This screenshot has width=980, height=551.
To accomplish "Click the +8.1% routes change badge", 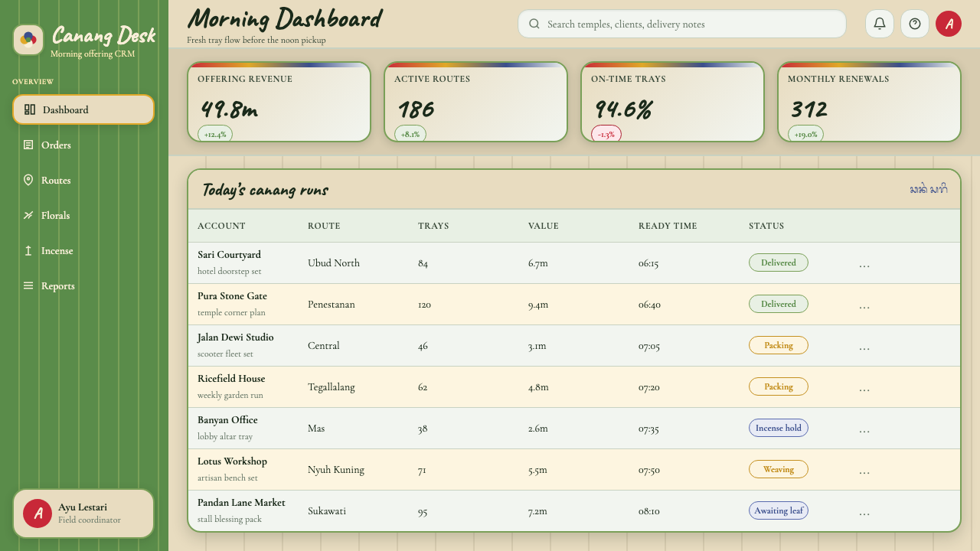I will (x=410, y=134).
